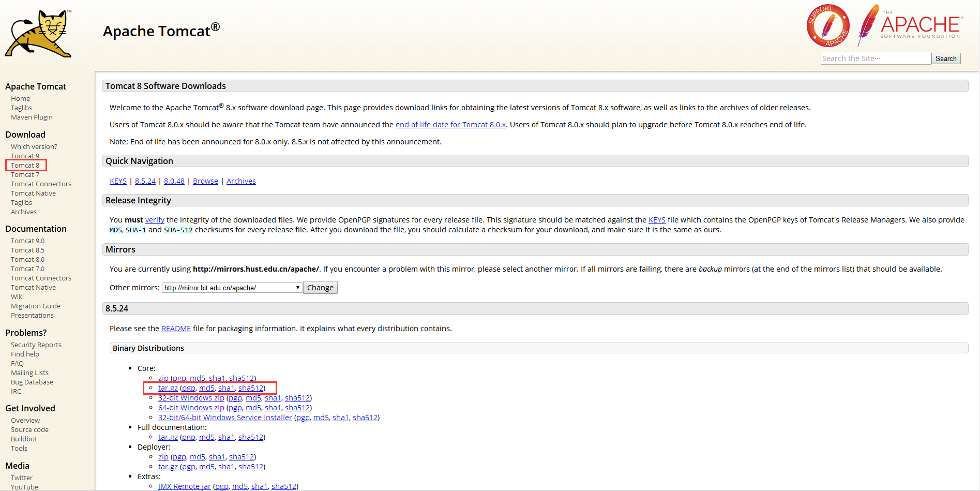This screenshot has width=980, height=491.
Task: Click KEYS in Quick Navigation
Action: tap(118, 181)
